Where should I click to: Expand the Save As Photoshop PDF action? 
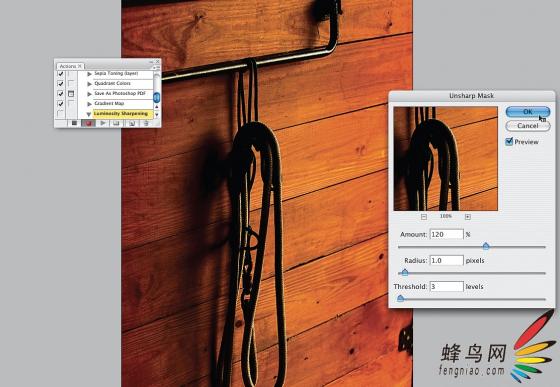point(90,94)
